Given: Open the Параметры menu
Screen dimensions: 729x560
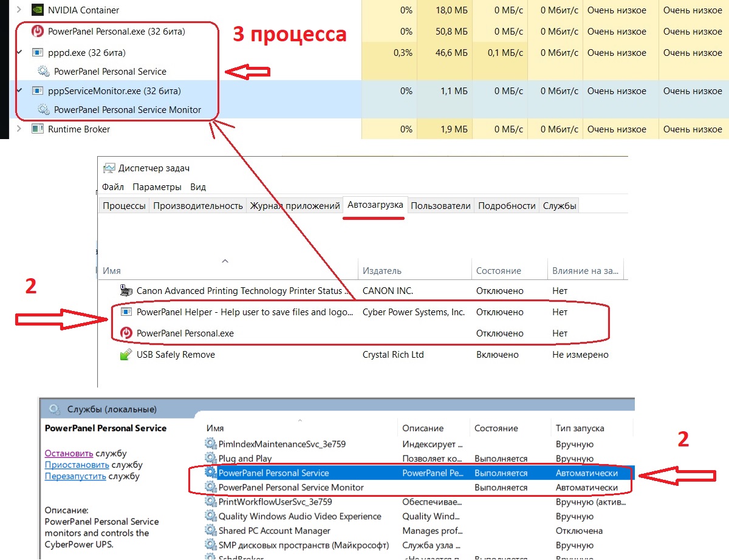Looking at the screenshot, I should coord(157,187).
